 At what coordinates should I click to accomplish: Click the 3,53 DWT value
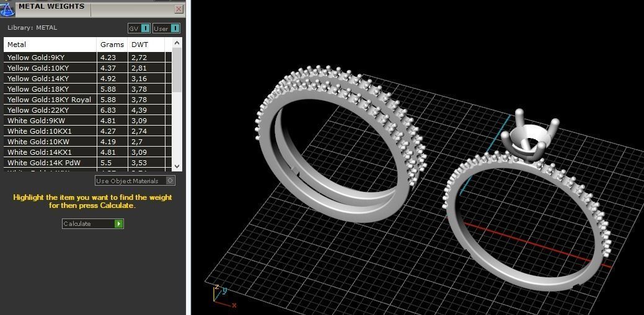[x=139, y=162]
